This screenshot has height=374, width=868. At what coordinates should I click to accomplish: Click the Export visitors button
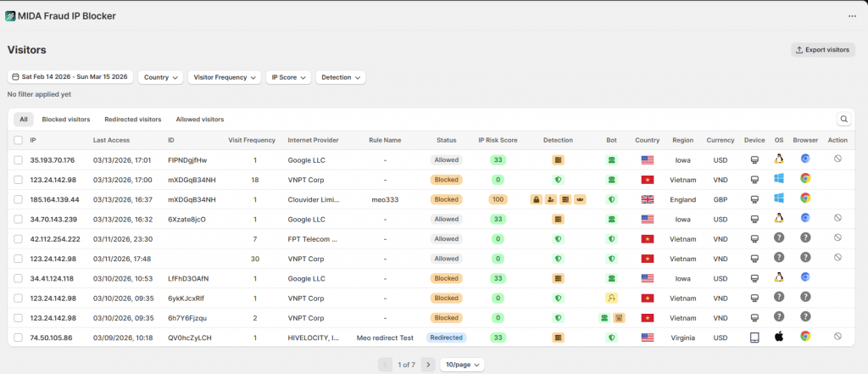tap(822, 50)
